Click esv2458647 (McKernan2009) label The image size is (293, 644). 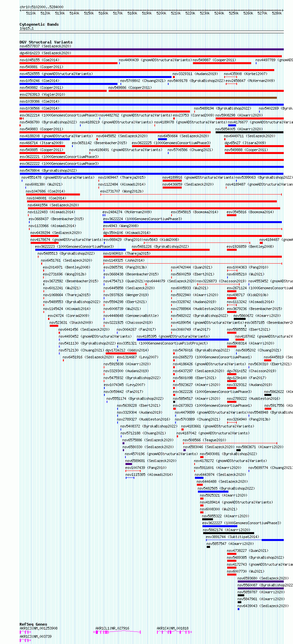click(x=250, y=81)
